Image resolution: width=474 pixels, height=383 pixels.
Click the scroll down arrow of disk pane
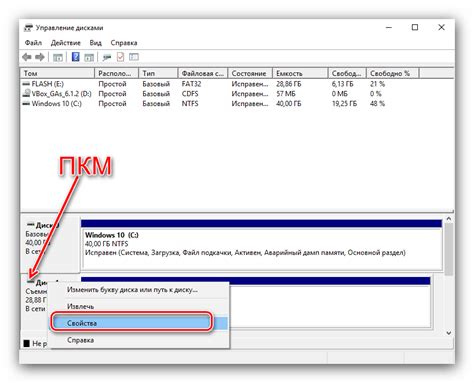click(449, 332)
